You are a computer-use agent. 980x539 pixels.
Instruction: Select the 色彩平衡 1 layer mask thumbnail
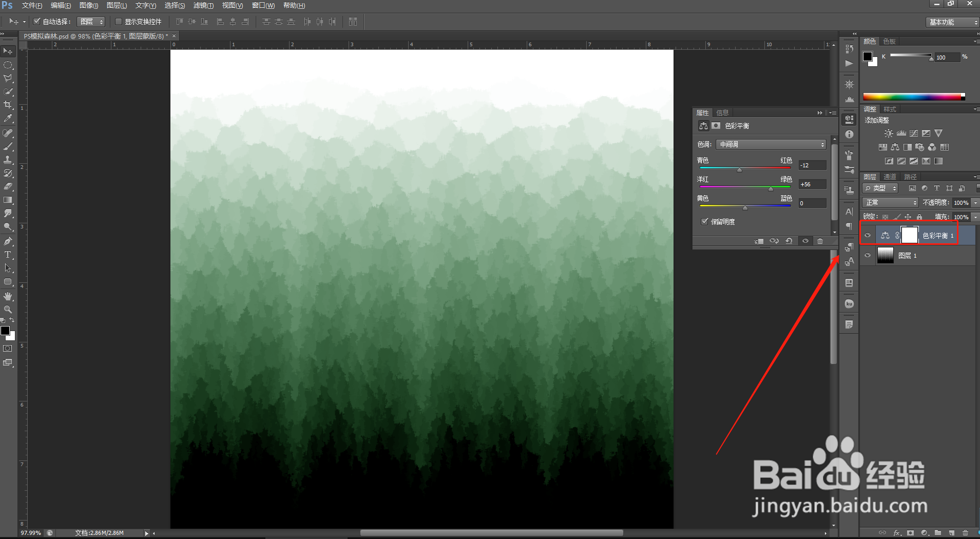point(910,235)
